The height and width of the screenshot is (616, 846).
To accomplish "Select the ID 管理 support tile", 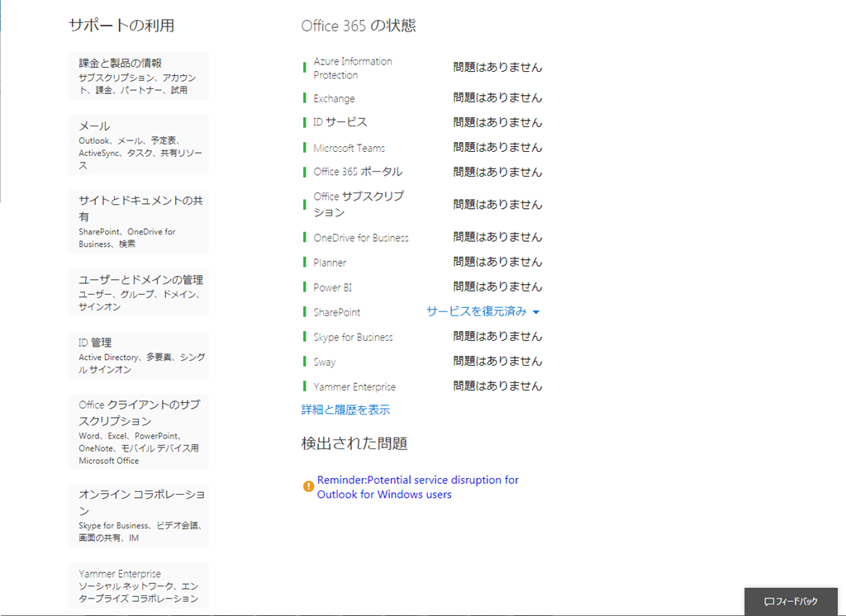I will pyautogui.click(x=138, y=355).
